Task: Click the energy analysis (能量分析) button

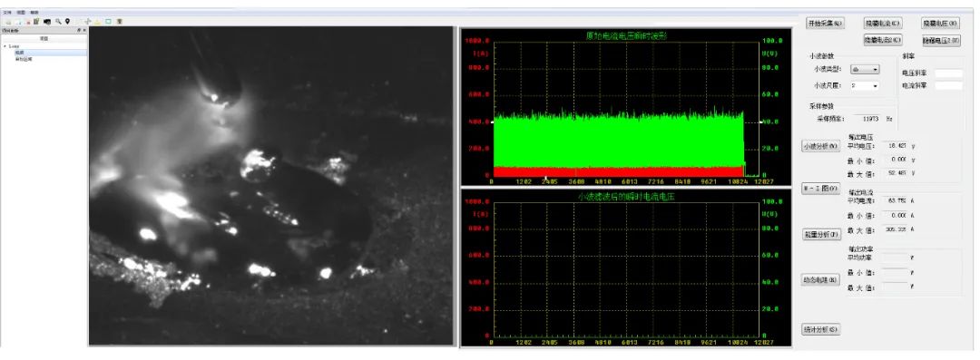Action: pos(820,234)
